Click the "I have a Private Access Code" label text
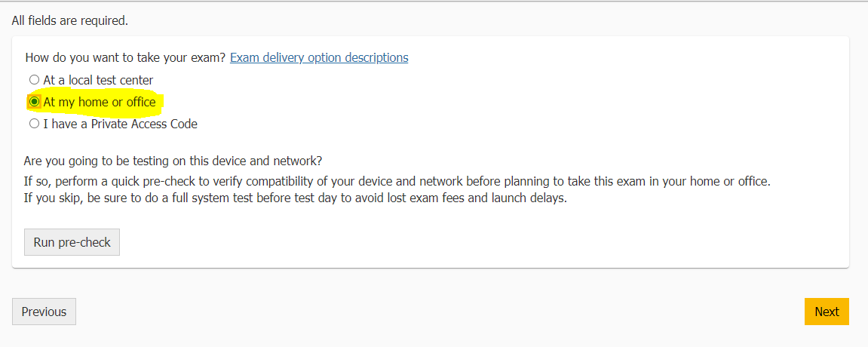 [120, 124]
